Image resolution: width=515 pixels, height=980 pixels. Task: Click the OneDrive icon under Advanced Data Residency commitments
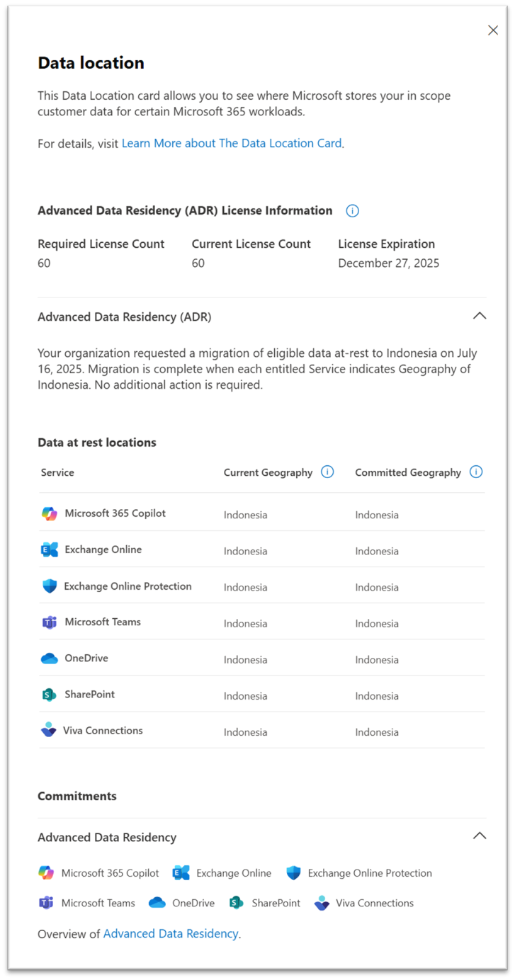click(157, 902)
